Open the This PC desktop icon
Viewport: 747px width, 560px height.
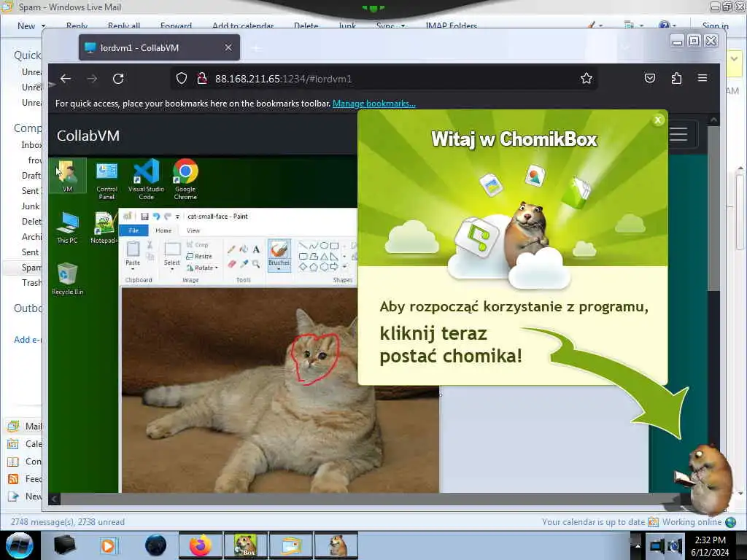pos(67,227)
